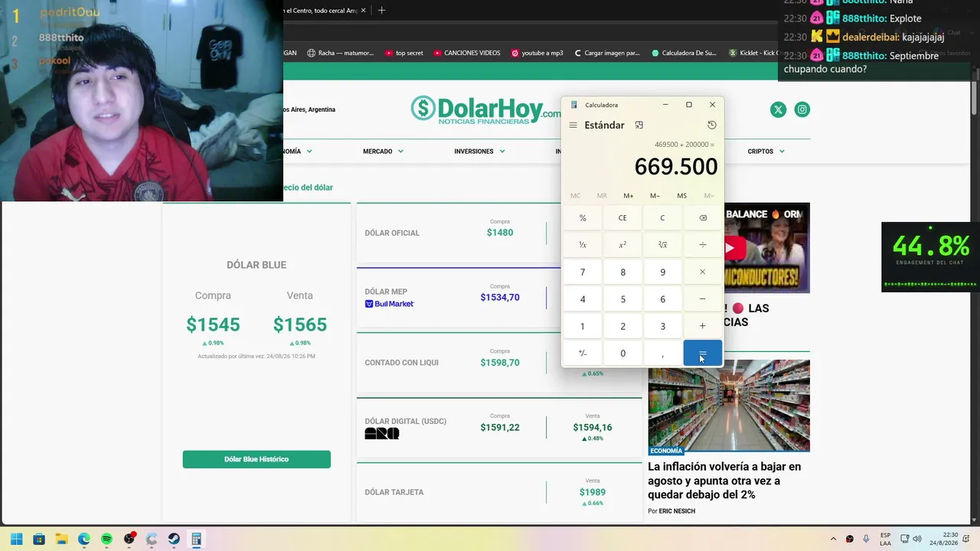Image resolution: width=980 pixels, height=551 pixels.
Task: Open a new browser tab
Action: 382,10
